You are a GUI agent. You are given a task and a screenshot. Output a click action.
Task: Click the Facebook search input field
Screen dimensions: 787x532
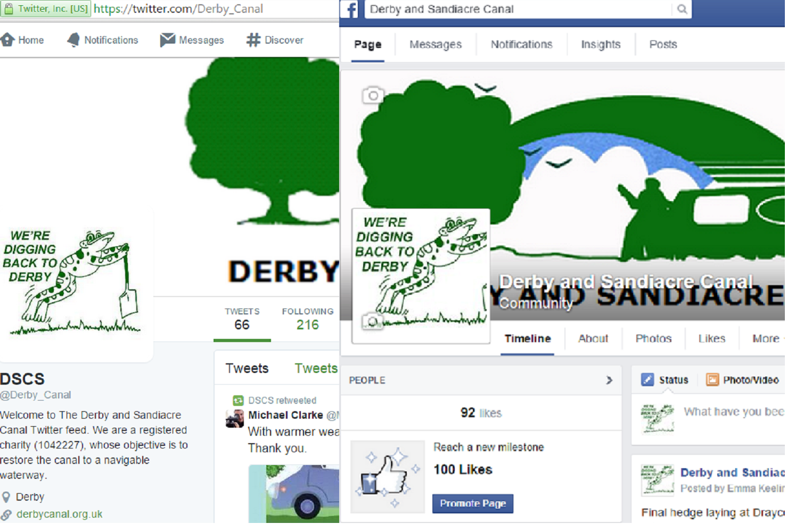coord(517,9)
